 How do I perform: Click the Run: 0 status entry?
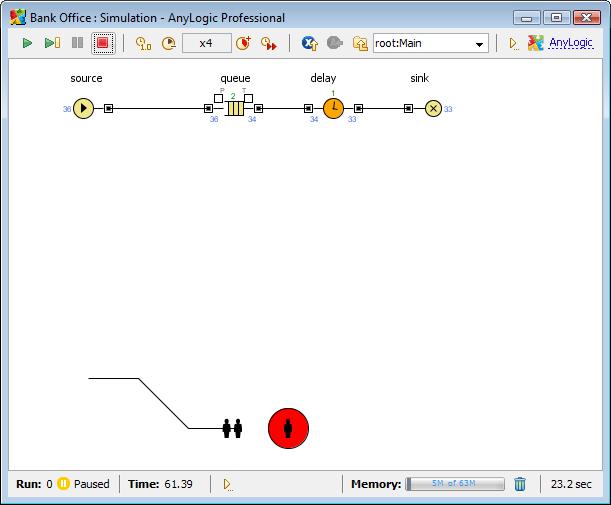pos(34,484)
